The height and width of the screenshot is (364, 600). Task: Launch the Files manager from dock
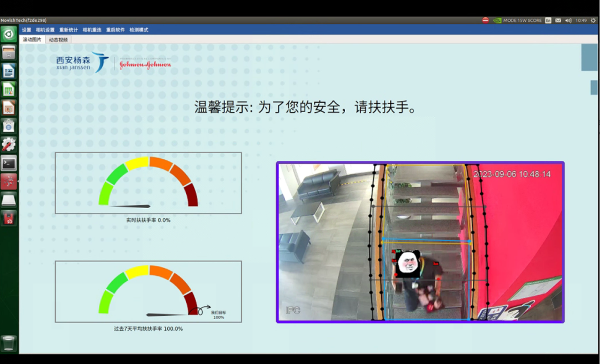coord(9,53)
